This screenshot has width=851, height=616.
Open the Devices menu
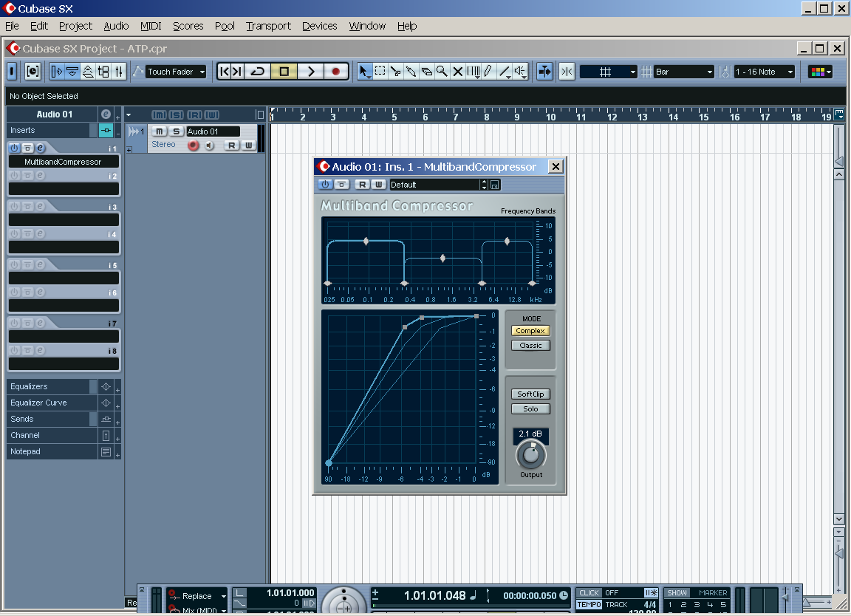(x=320, y=26)
